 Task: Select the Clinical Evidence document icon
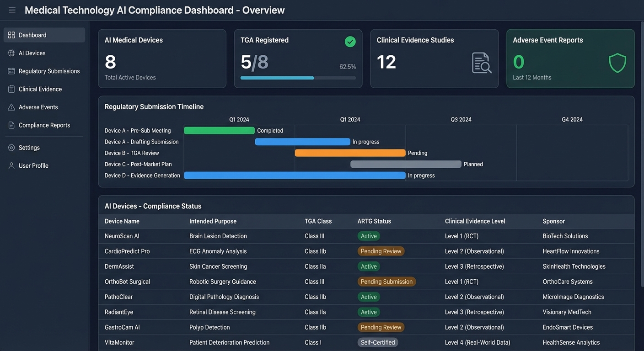[10, 89]
